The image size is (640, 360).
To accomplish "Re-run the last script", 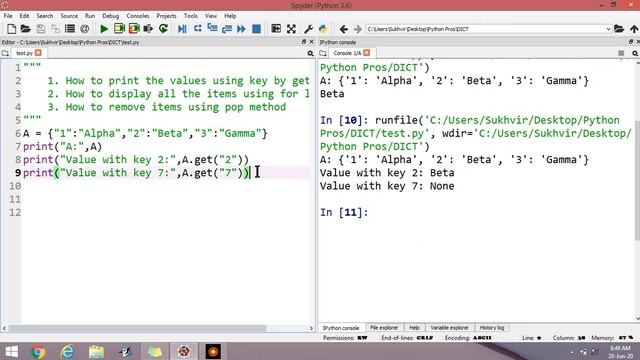I will coord(163,29).
